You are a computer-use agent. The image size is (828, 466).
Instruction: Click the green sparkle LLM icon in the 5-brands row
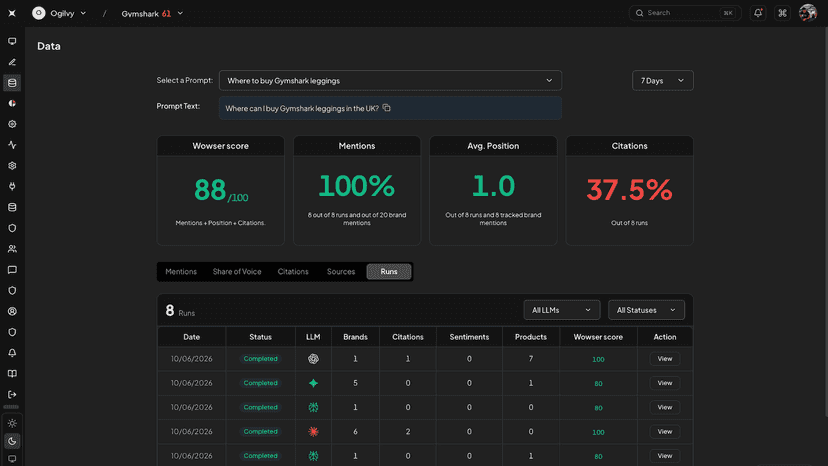tap(313, 383)
